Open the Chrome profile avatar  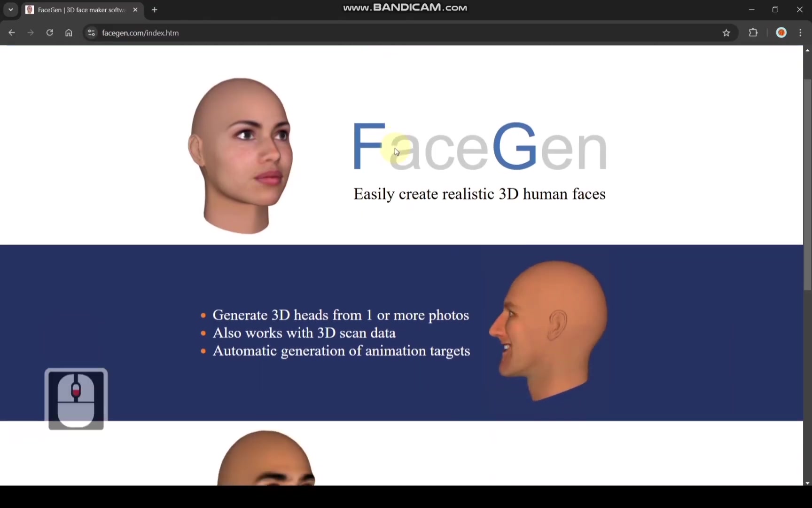click(x=781, y=33)
